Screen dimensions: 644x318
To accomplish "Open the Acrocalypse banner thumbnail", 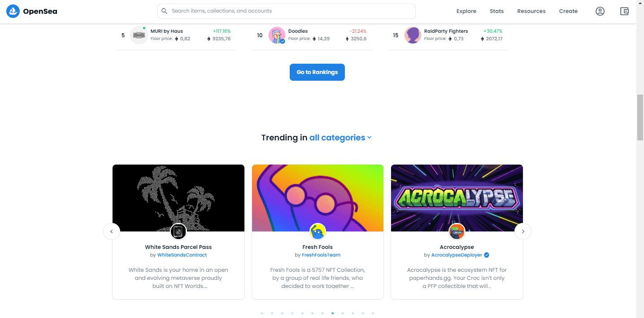I will (457, 198).
